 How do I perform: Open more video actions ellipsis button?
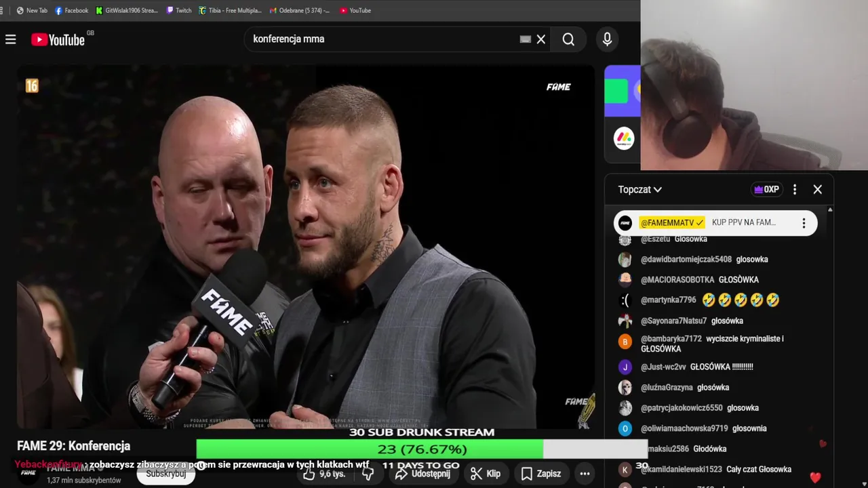[585, 474]
